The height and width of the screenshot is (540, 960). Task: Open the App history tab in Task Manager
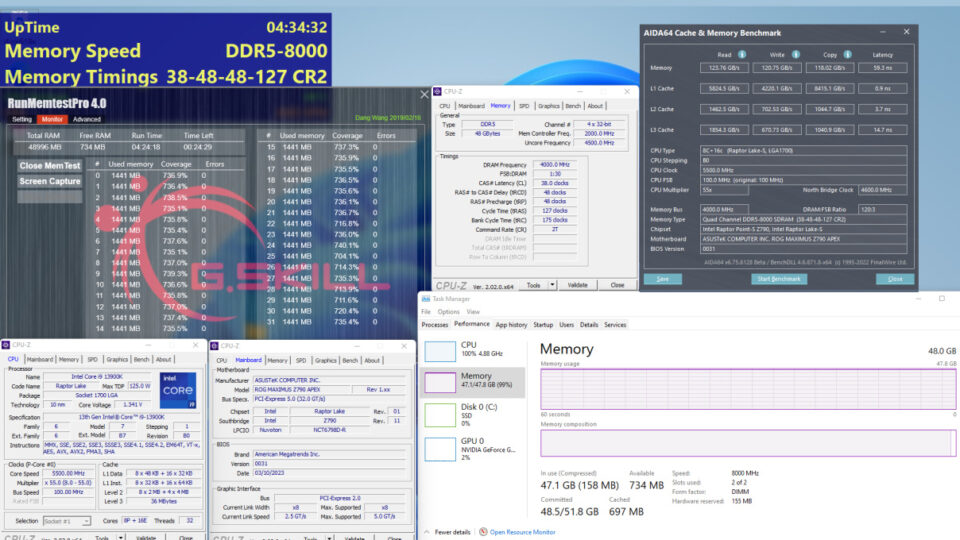point(511,325)
